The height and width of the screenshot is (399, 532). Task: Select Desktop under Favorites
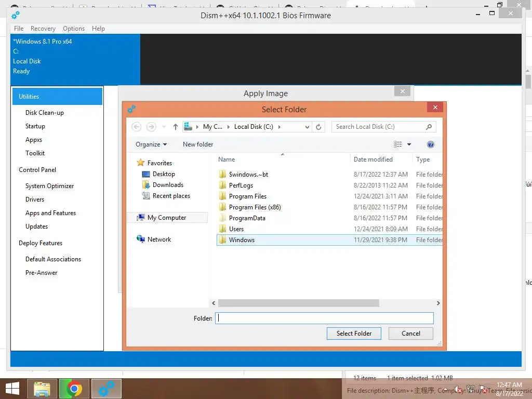point(164,174)
